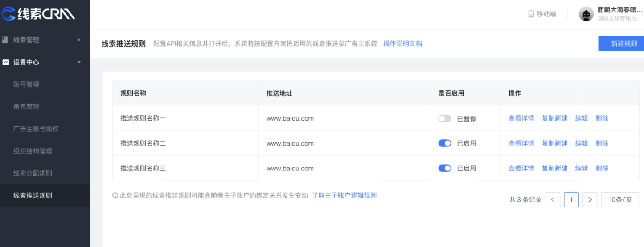
Task: View details of 推送规则名称三
Action: (521, 168)
